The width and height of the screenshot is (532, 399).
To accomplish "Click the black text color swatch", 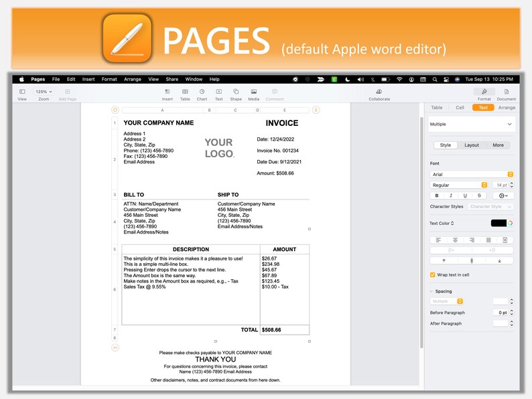I will 498,223.
